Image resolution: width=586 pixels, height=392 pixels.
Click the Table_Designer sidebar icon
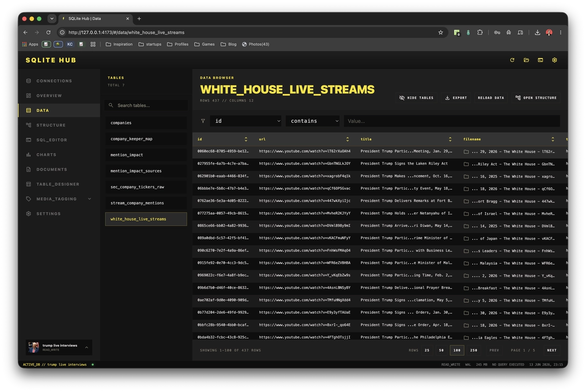[28, 184]
